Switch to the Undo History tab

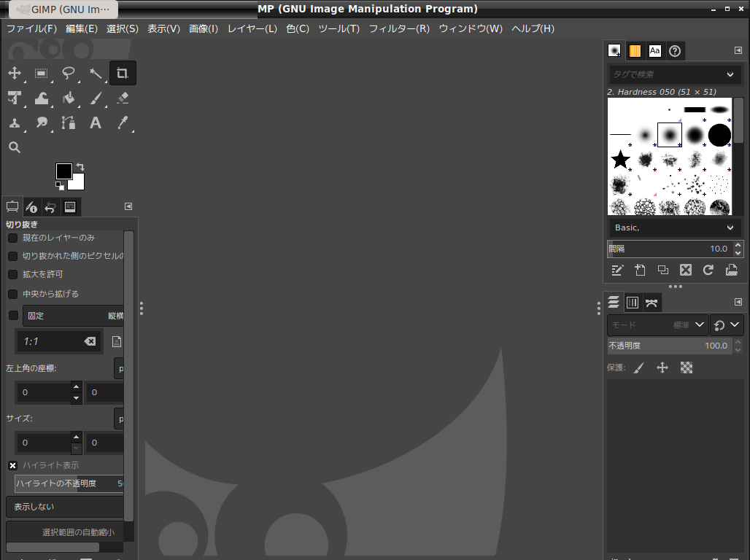50,207
